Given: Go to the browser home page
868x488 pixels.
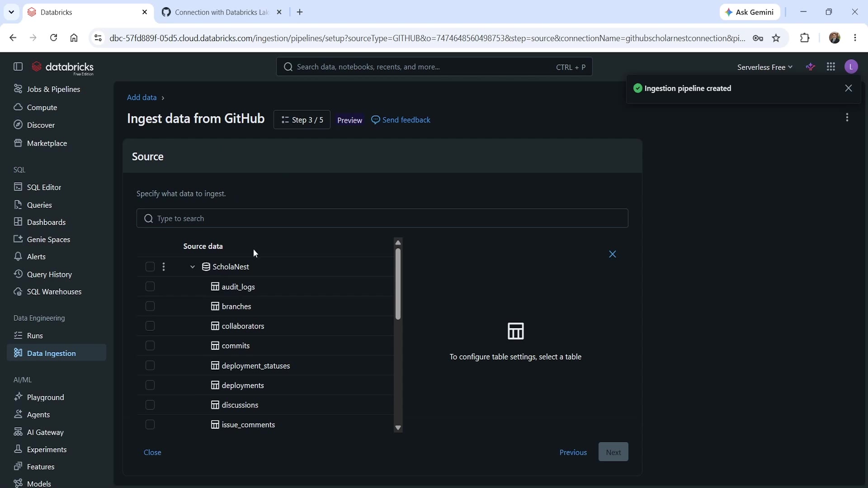Looking at the screenshot, I should [x=74, y=38].
